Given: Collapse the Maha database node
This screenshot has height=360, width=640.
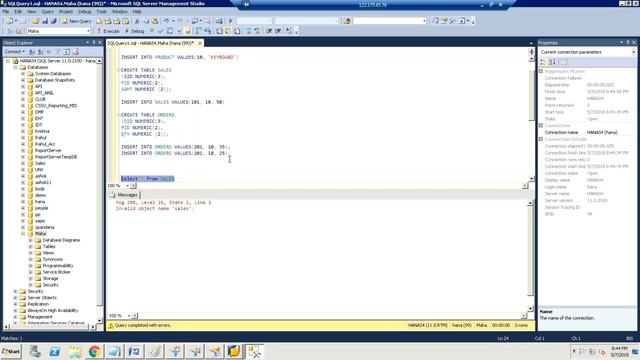Looking at the screenshot, I should coord(23,234).
